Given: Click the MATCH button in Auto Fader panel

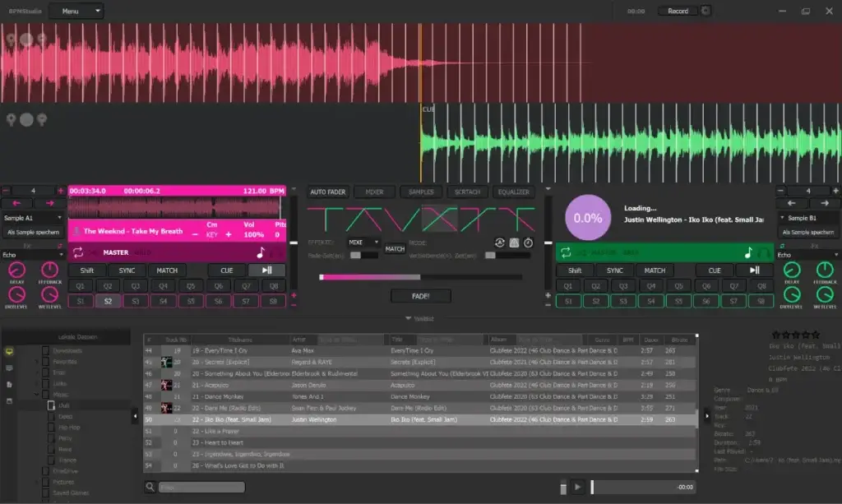Looking at the screenshot, I should coord(395,248).
